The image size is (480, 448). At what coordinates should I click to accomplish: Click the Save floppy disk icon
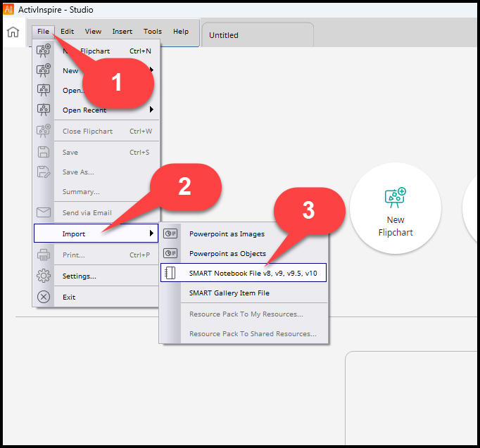click(44, 152)
